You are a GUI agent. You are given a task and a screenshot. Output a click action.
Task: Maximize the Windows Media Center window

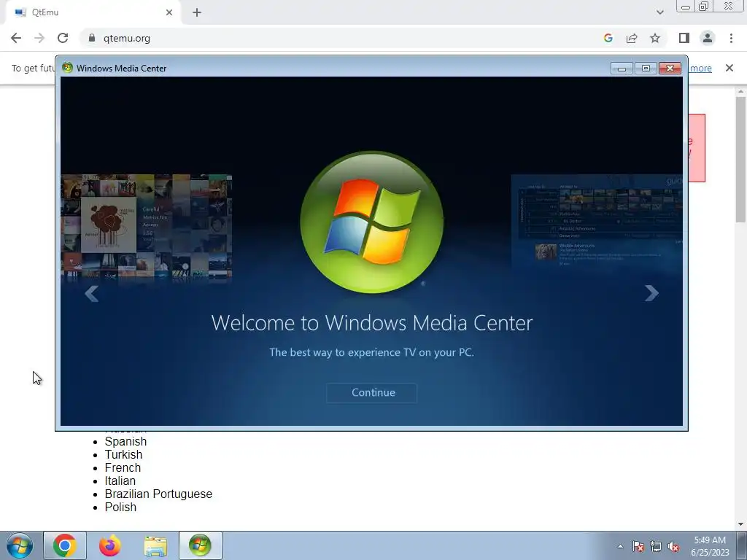[x=646, y=68]
